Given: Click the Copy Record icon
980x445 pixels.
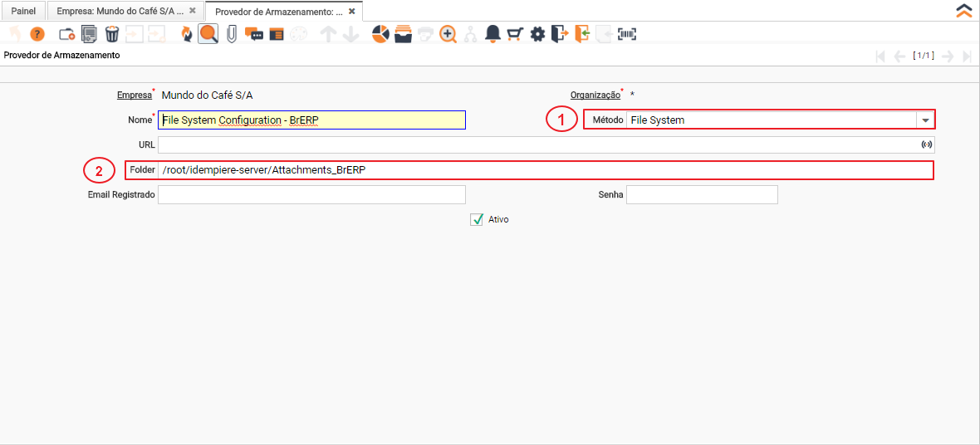Looking at the screenshot, I should coord(89,34).
